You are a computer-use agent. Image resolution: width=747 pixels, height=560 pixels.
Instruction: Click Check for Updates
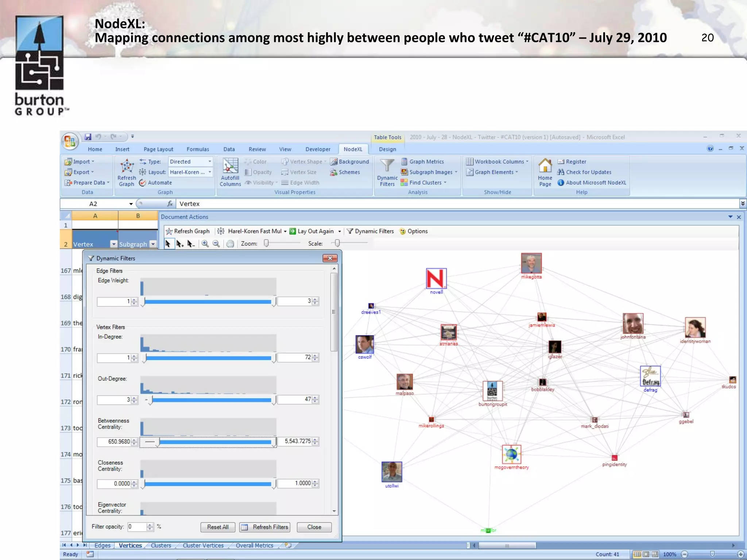pos(584,172)
